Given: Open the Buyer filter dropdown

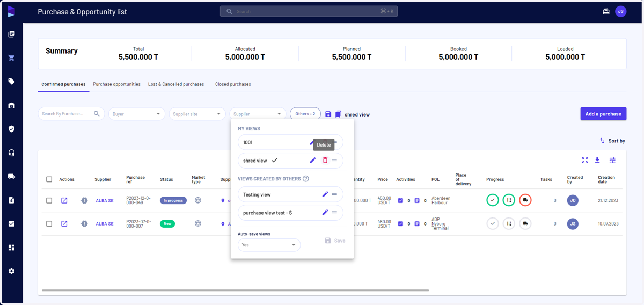Looking at the screenshot, I should pos(137,114).
